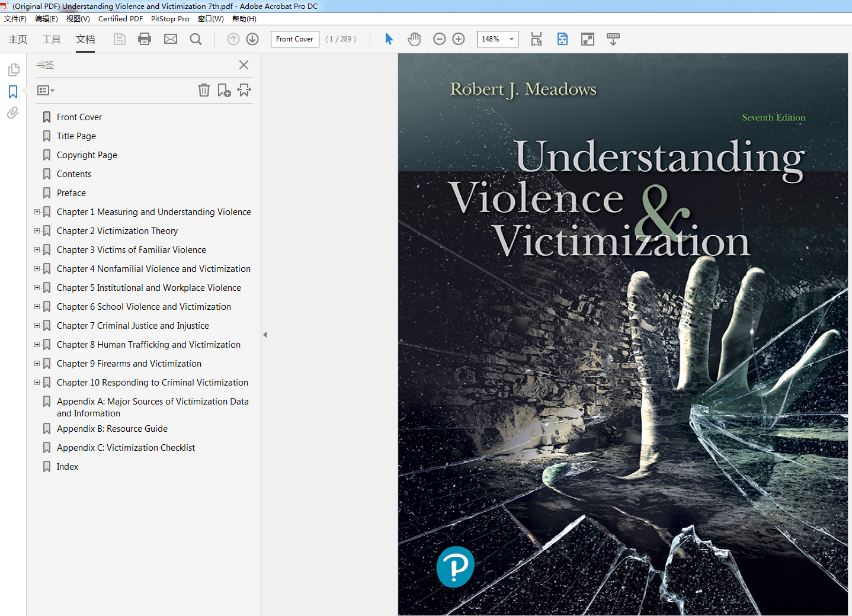Switch to the 主页 tab
Viewport: 852px width, 616px height.
18,39
